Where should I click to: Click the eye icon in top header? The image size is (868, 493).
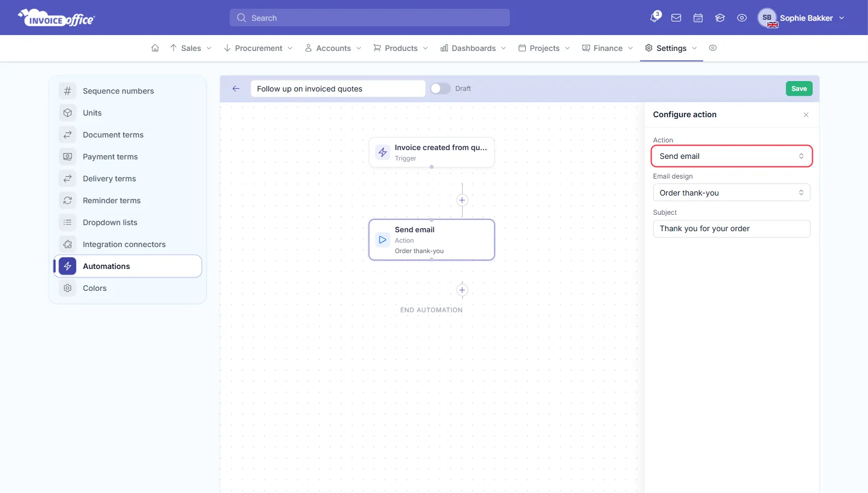click(x=742, y=18)
